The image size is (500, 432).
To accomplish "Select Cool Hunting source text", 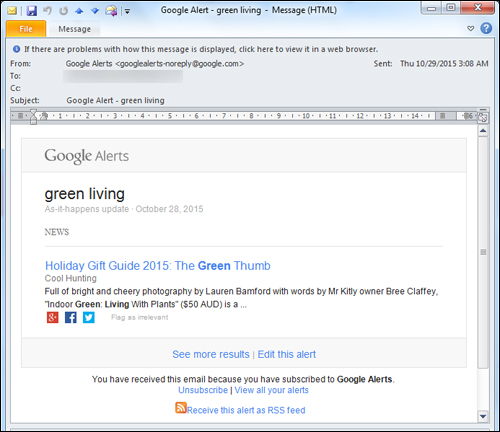I will tap(71, 278).
